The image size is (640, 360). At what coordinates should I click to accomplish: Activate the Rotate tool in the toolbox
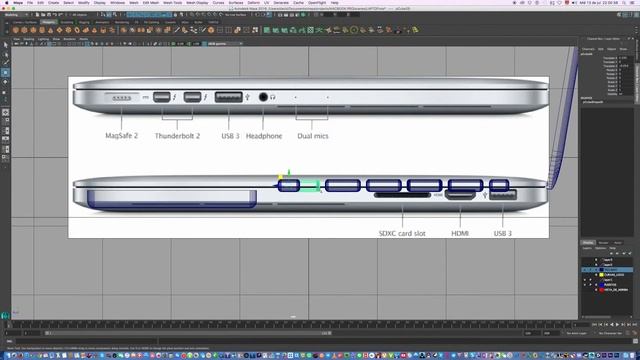(x=5, y=82)
